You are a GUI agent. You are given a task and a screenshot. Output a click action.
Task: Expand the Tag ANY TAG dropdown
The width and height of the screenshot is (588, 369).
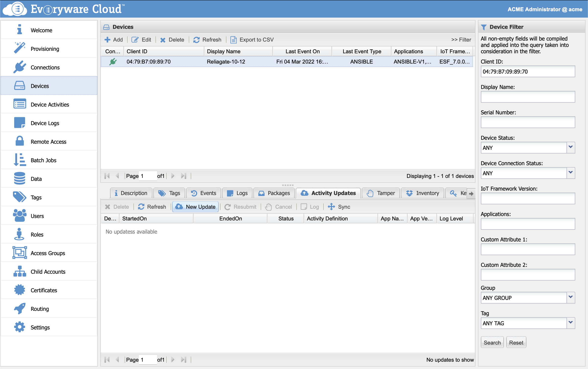pos(571,323)
